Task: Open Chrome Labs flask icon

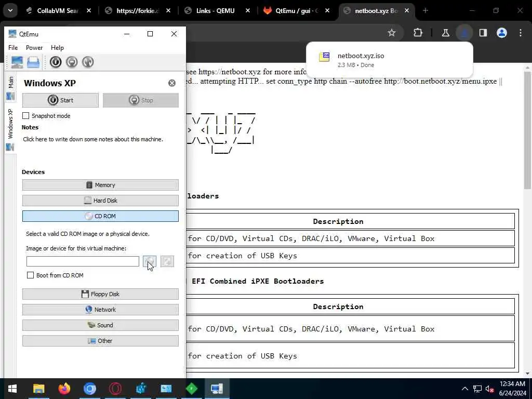Action: (x=445, y=33)
